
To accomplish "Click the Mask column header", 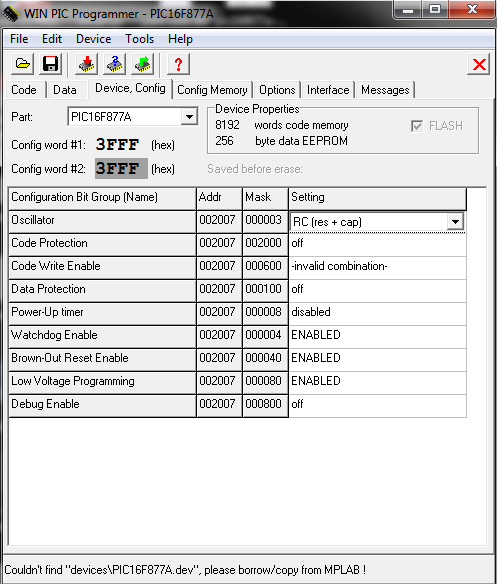I will 265,198.
